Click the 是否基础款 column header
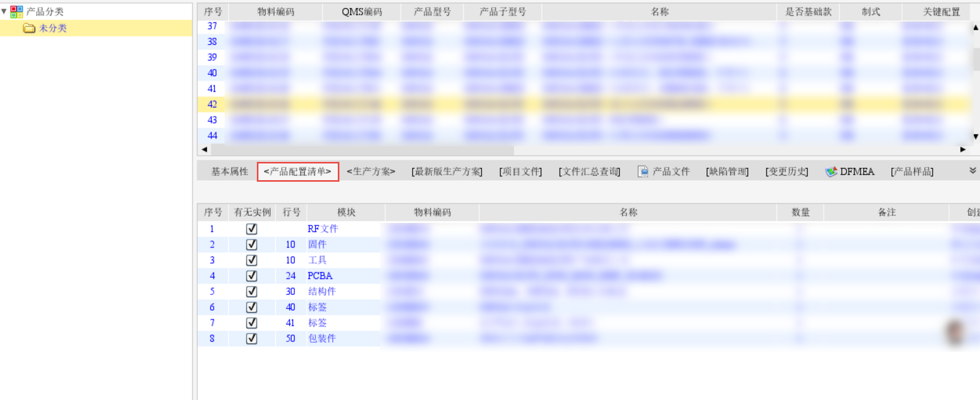The height and width of the screenshot is (400, 980). 808,12
